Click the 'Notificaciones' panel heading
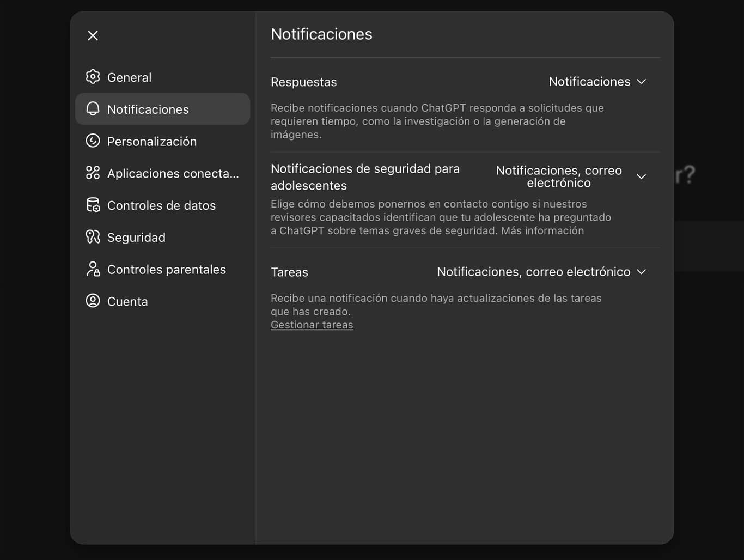Screen dimensions: 744x560 tap(321, 34)
